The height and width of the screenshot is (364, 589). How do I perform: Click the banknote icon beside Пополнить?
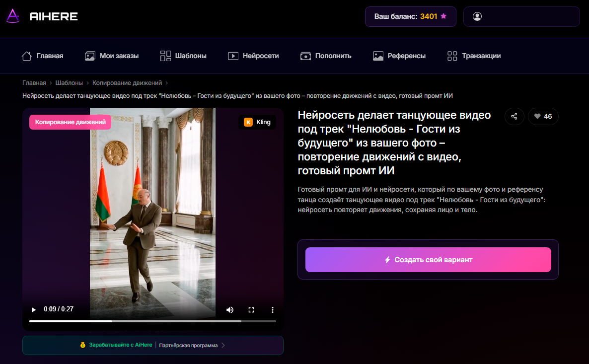pos(305,56)
